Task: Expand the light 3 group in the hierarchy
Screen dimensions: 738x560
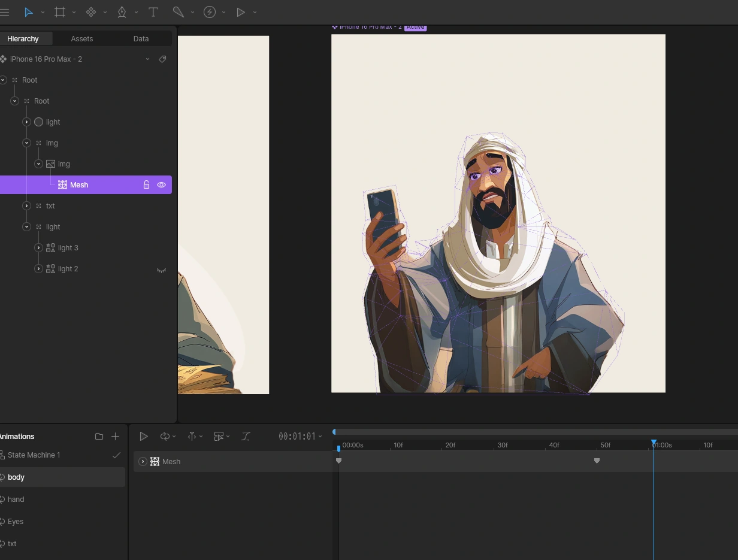Action: click(38, 248)
